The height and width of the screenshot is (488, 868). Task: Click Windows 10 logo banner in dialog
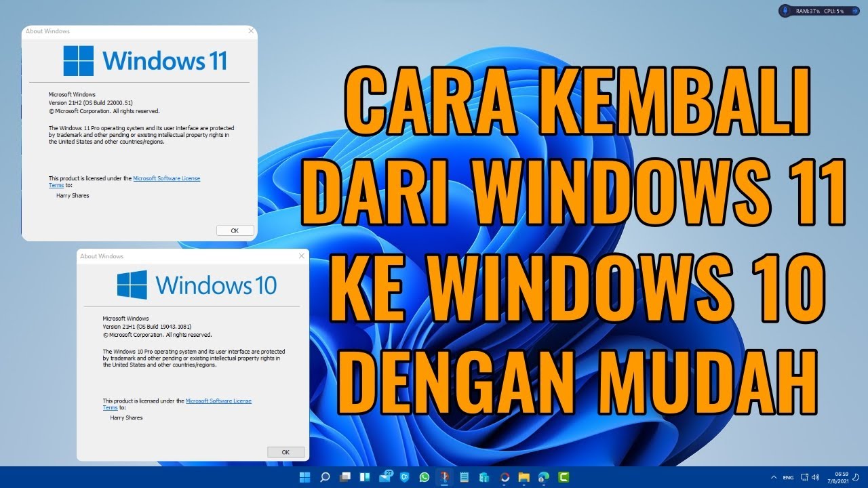[197, 285]
